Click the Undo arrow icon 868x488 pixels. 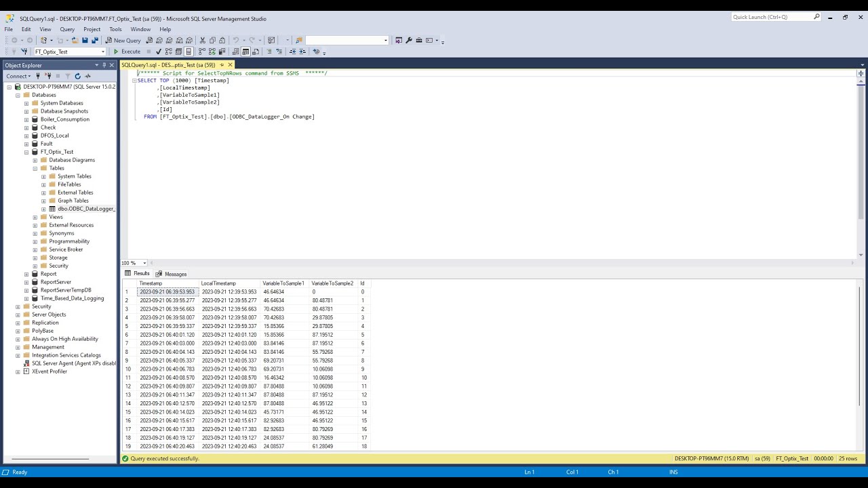coord(236,40)
